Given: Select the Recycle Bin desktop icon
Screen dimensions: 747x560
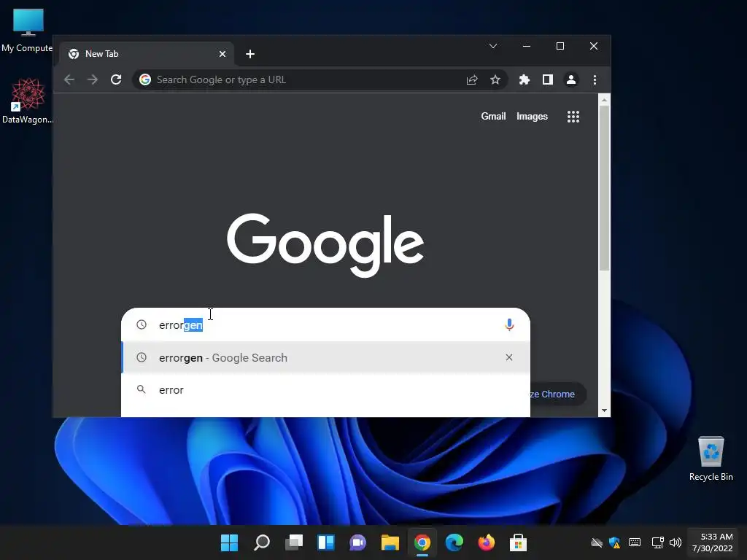Looking at the screenshot, I should tap(711, 458).
